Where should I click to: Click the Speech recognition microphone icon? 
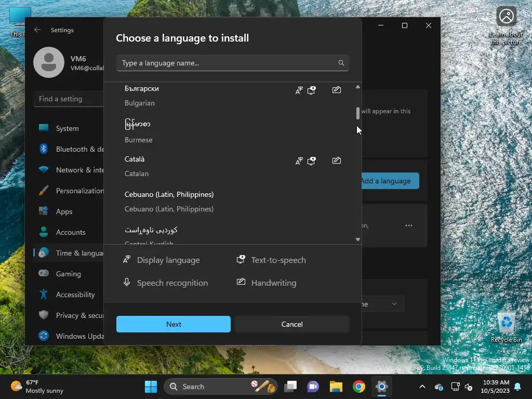(x=127, y=283)
